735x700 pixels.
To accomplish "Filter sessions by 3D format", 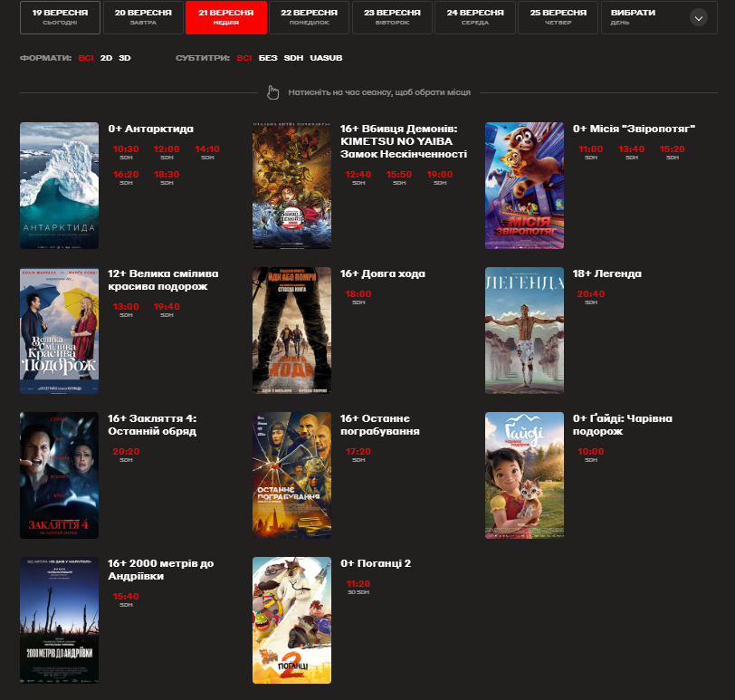I will point(125,58).
